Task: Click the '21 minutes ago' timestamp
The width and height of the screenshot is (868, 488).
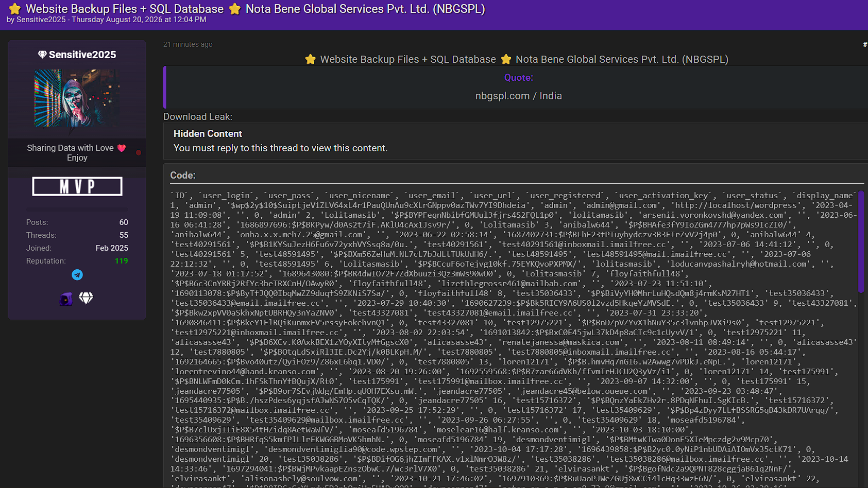Action: point(188,44)
